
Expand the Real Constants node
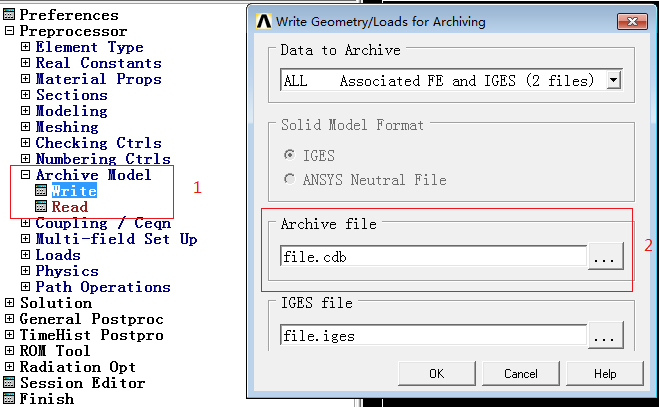coord(26,63)
